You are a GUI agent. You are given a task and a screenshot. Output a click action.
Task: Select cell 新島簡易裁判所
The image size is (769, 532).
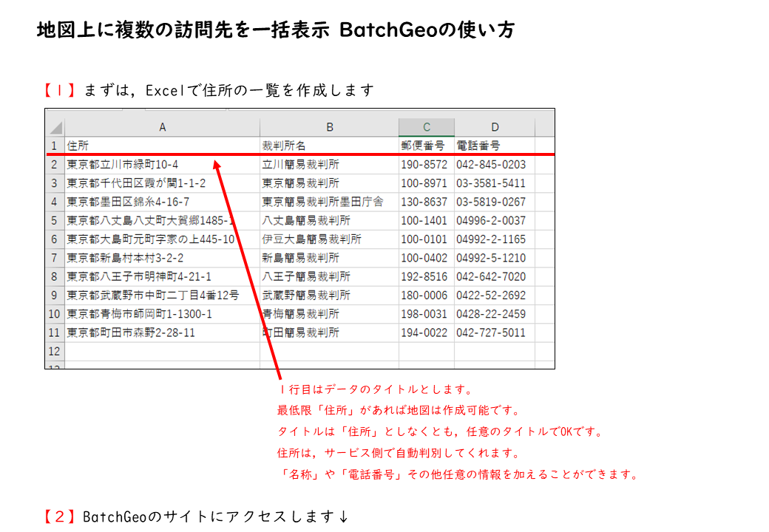[330, 258]
